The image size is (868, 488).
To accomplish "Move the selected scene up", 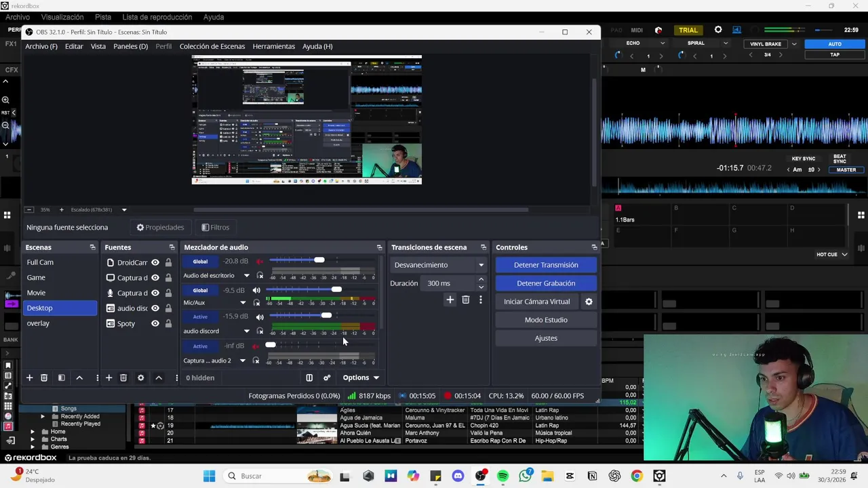I will [79, 378].
